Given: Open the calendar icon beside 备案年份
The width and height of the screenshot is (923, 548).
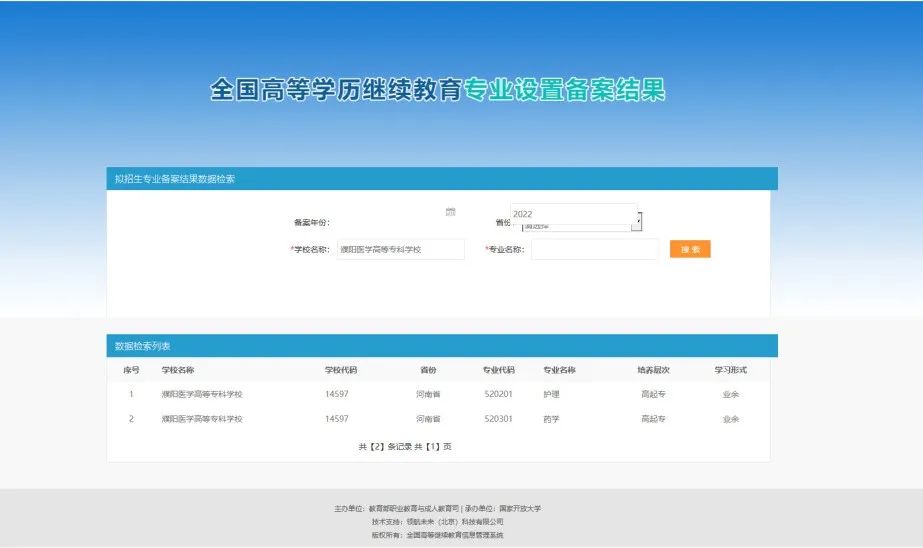Looking at the screenshot, I should point(450,211).
